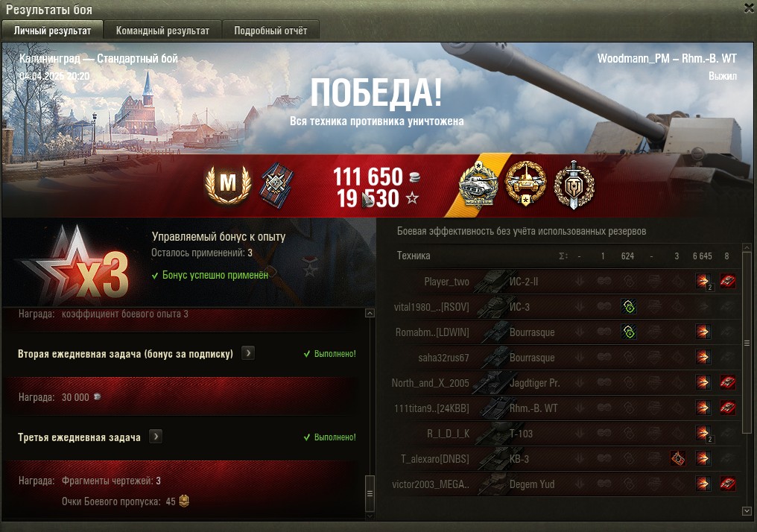Switch to Командный результат tab
The width and height of the screenshot is (757, 532).
162,31
